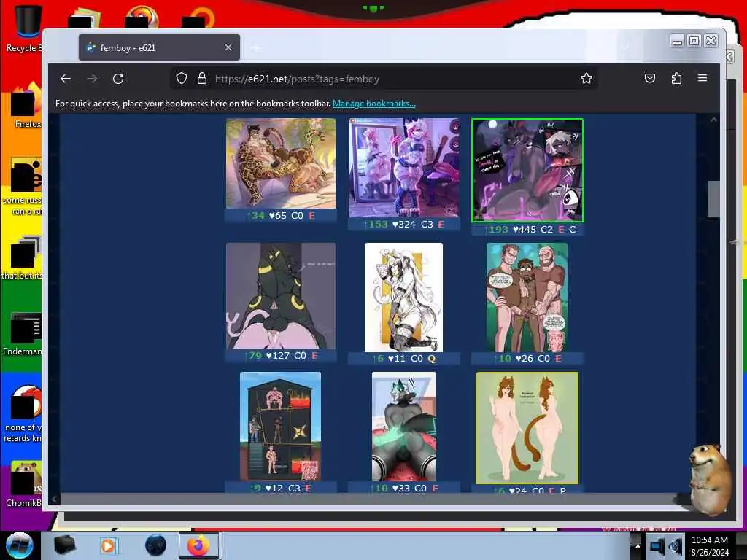747x560 pixels.
Task: Open the thumbnail scored 79 with 127 favorites
Action: [281, 296]
